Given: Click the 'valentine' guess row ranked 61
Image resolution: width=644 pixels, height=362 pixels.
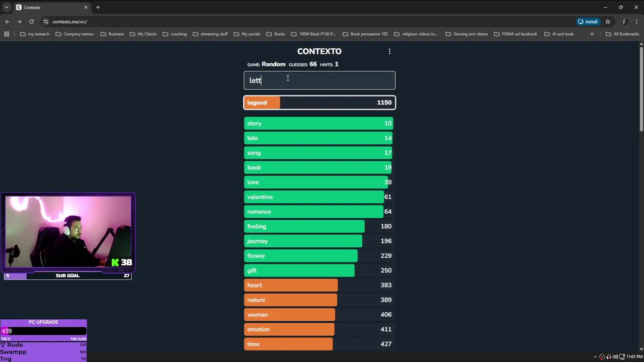Looking at the screenshot, I should pos(318,197).
